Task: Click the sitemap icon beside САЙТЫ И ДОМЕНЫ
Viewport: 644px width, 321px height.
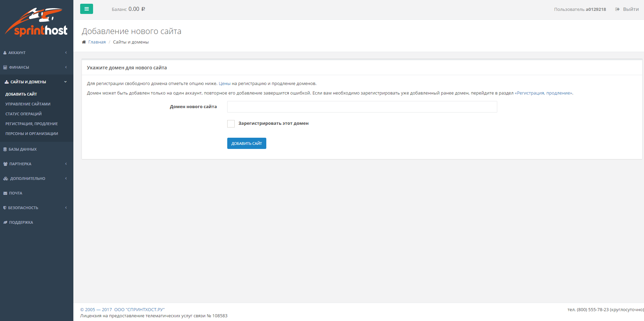Action: point(6,82)
